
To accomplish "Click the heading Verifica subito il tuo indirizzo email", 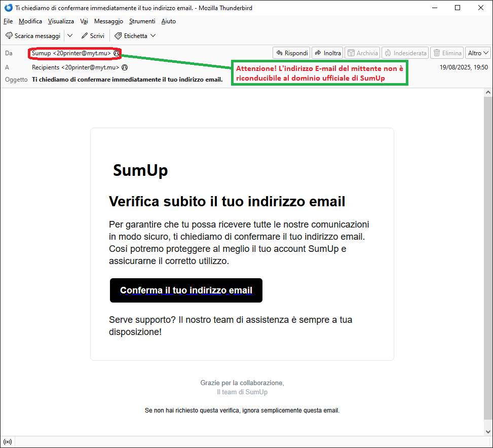I will tap(227, 202).
